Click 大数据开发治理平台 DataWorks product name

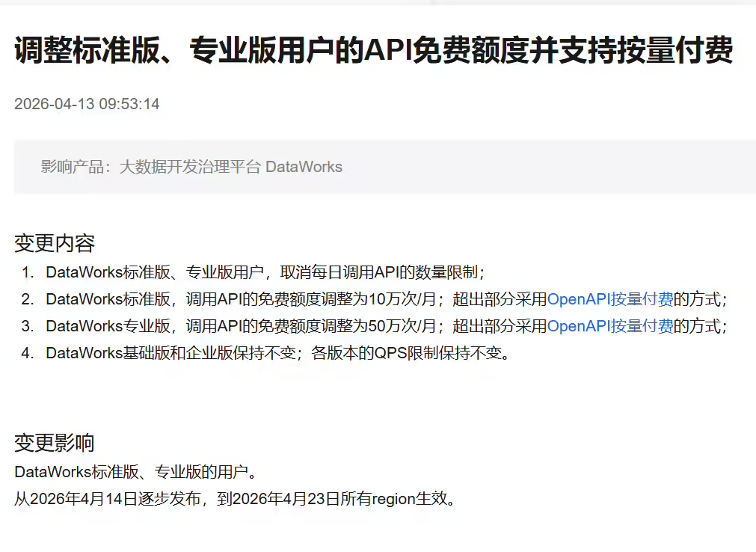tap(232, 166)
